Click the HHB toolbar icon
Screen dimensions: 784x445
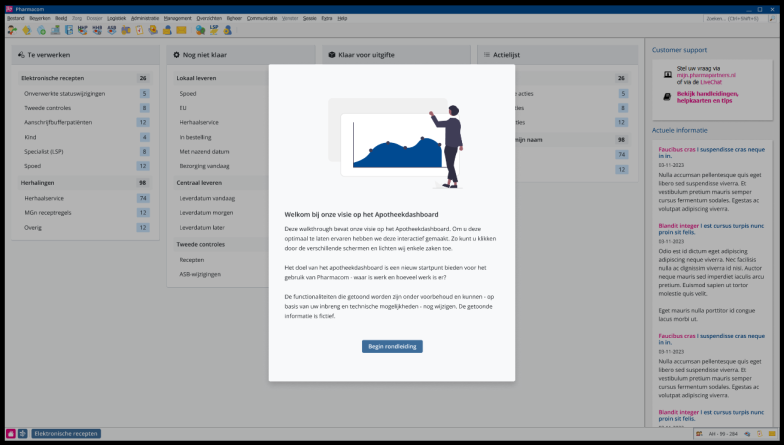pos(97,30)
